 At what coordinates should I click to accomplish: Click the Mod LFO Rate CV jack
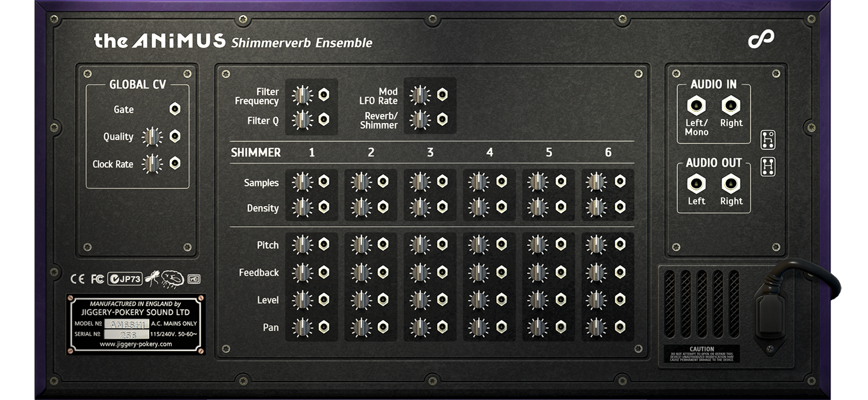pos(442,94)
